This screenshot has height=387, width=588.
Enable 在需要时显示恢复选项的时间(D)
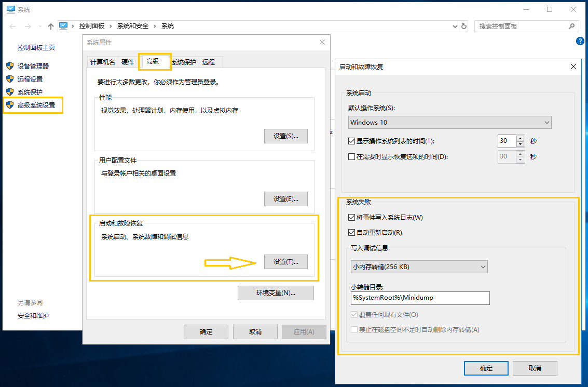tap(351, 157)
